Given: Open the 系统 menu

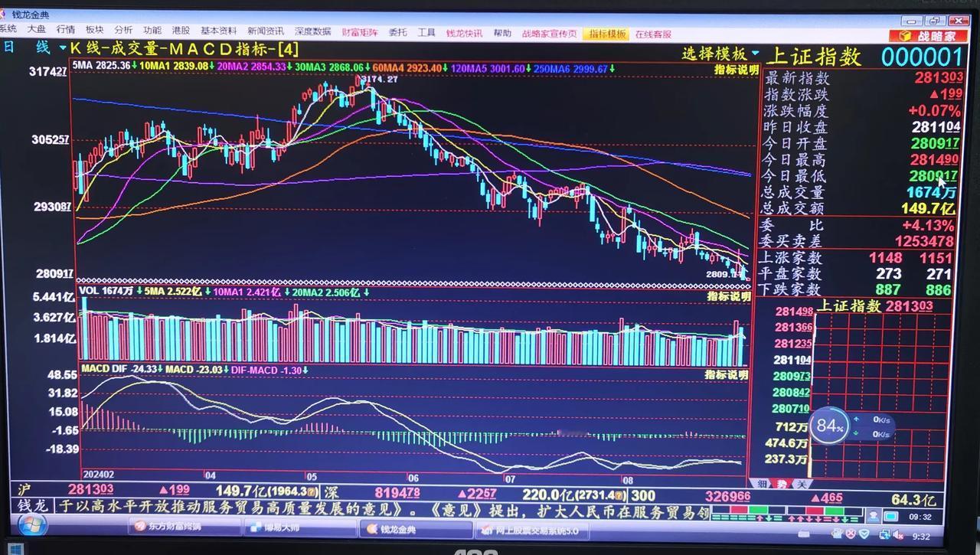Looking at the screenshot, I should [x=8, y=30].
